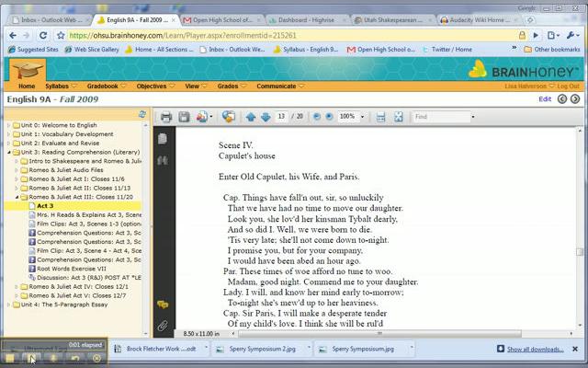Collapse Unit 3: Reading Comprehension folder
This screenshot has width=588, height=368.
[x=8, y=152]
